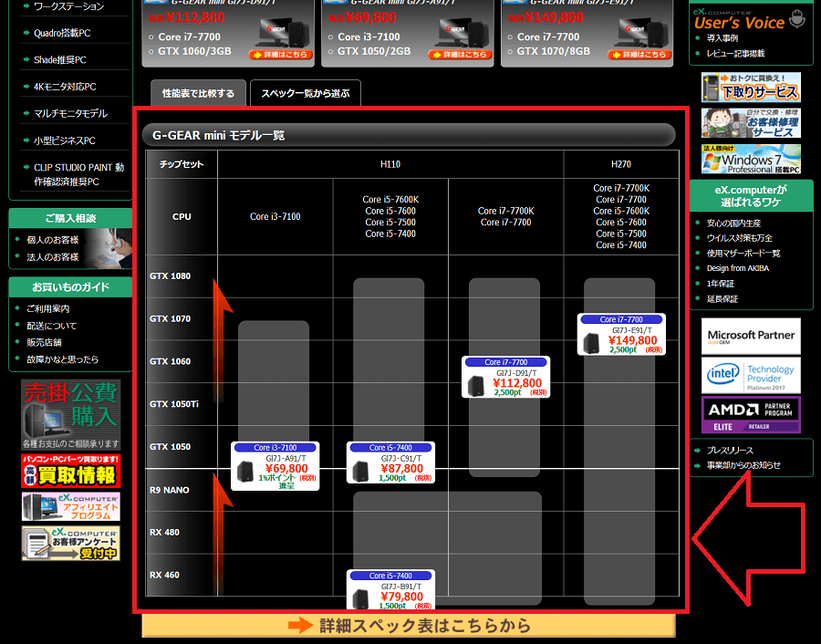Click the 詳細スペック表はこちらから banner
The height and width of the screenshot is (644, 821).
[409, 626]
